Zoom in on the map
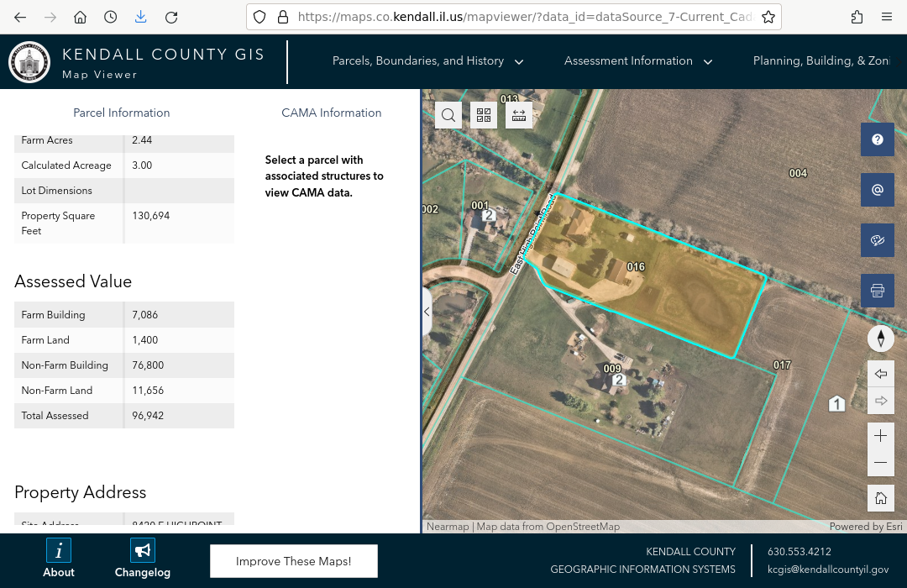907x588 pixels. [880, 435]
